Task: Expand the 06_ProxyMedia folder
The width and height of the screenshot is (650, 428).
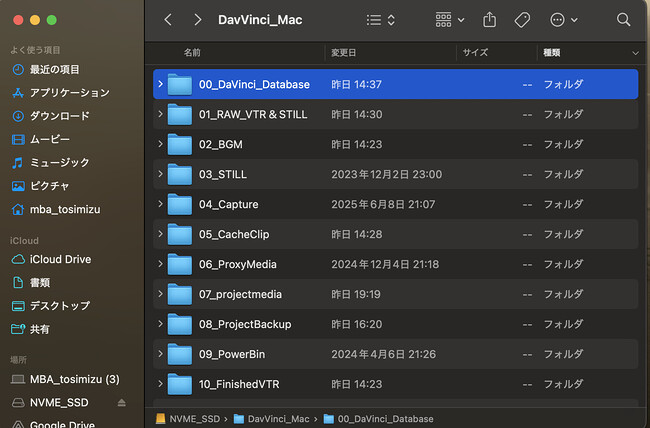Action: coord(160,264)
